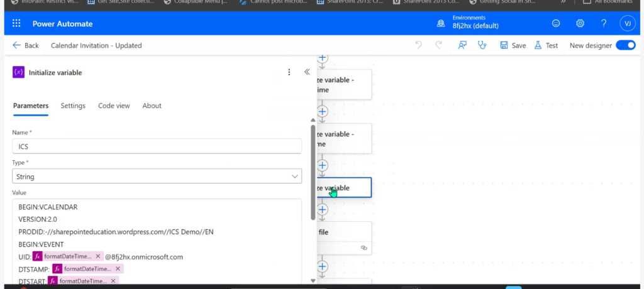Insert a step below the file card
This screenshot has height=289, width=644.
[x=323, y=266]
